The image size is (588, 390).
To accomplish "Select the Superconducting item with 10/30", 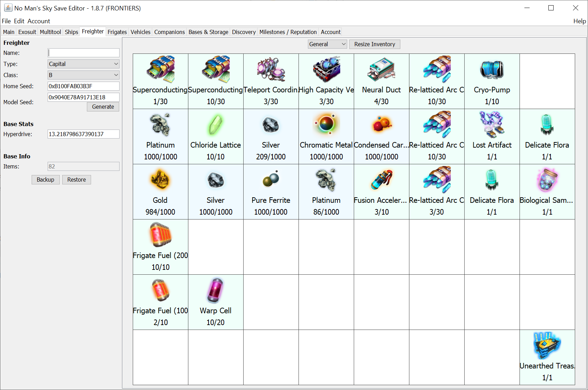I will click(x=216, y=81).
